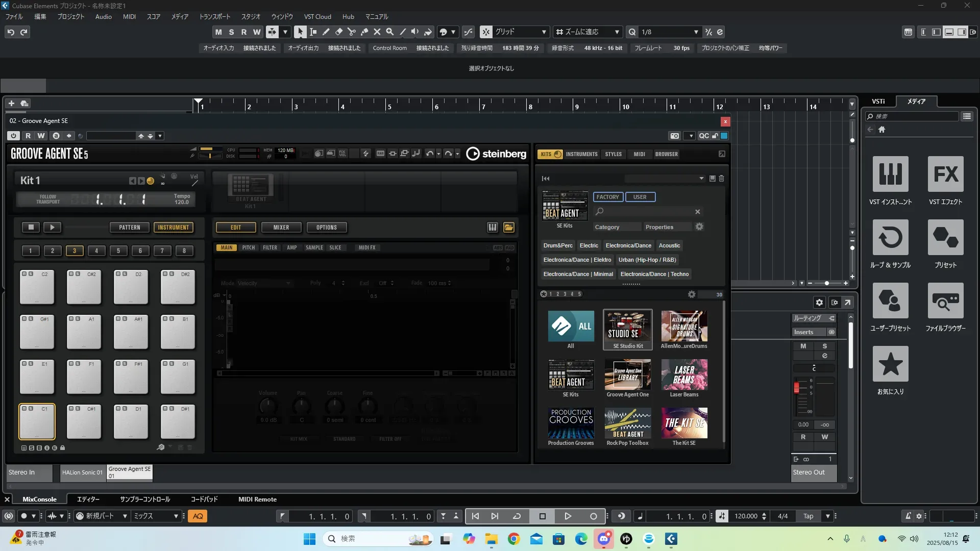Screen dimensions: 980x551
Task: Click the metronome click icon in transport
Action: point(908,516)
